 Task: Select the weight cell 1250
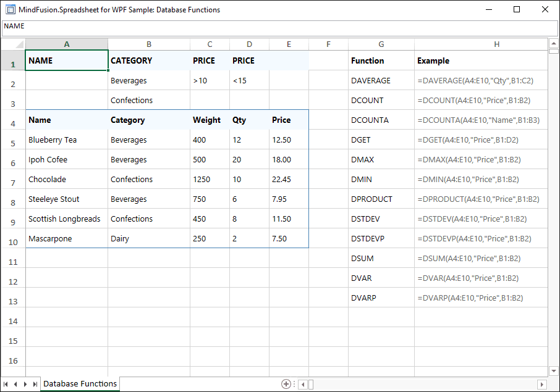(210, 179)
